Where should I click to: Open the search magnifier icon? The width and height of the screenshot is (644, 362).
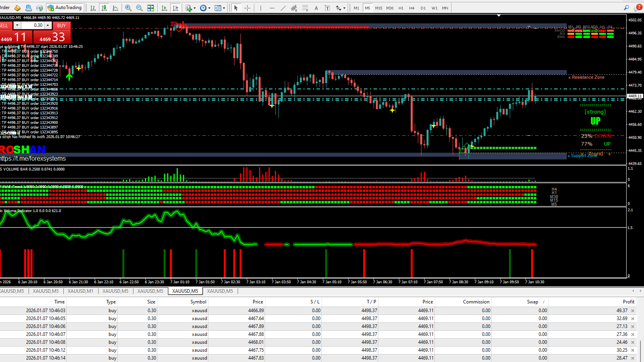[626, 8]
